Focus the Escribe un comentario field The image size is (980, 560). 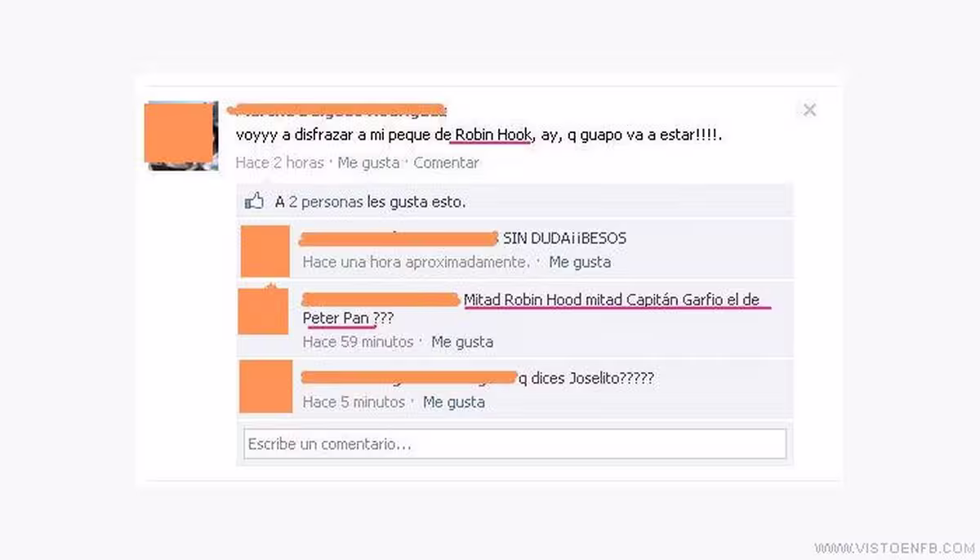click(514, 444)
